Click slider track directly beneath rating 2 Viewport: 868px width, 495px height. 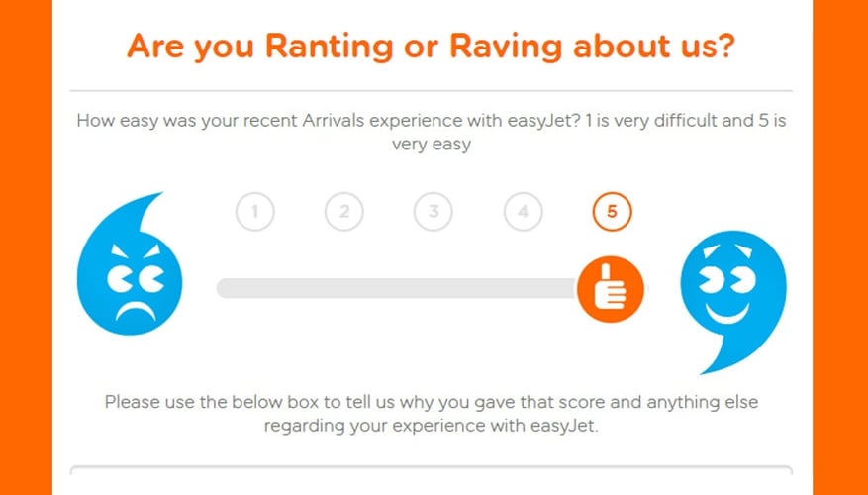pos(344,288)
